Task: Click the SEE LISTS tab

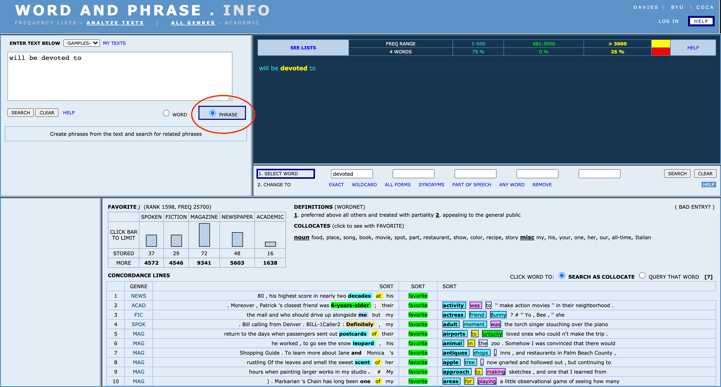Action: 303,48
